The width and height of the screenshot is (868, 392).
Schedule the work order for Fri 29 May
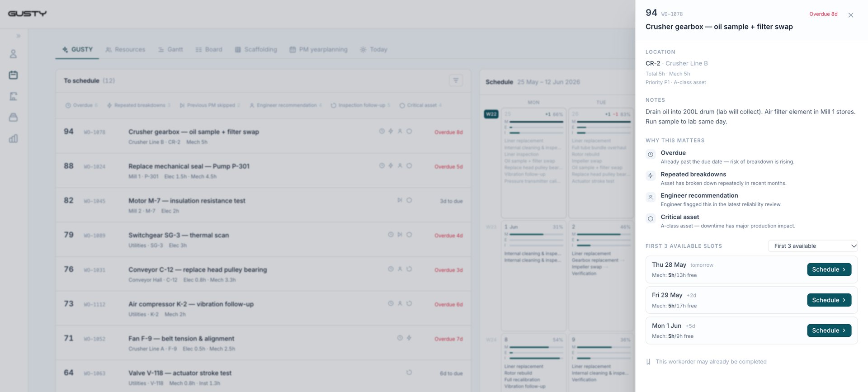[x=829, y=300]
